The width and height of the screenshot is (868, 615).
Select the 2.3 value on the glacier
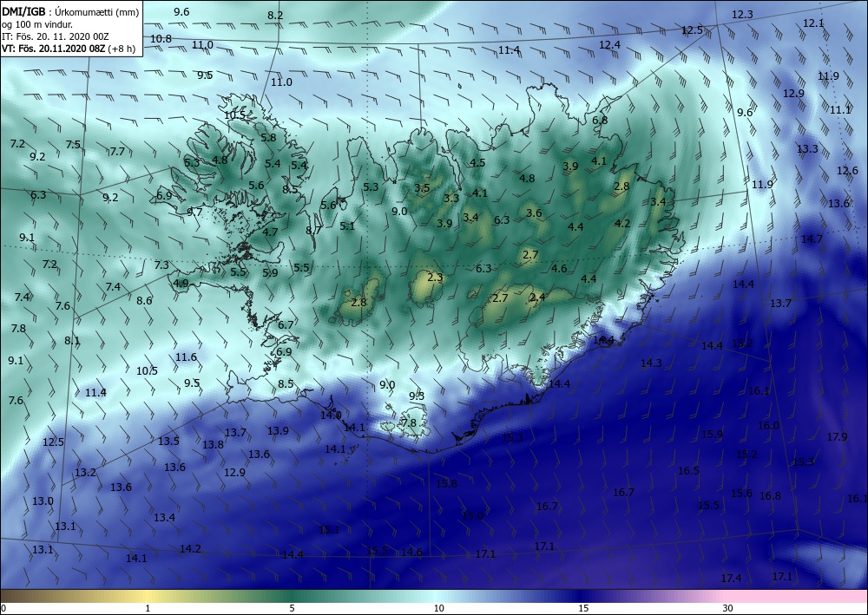[x=435, y=278]
